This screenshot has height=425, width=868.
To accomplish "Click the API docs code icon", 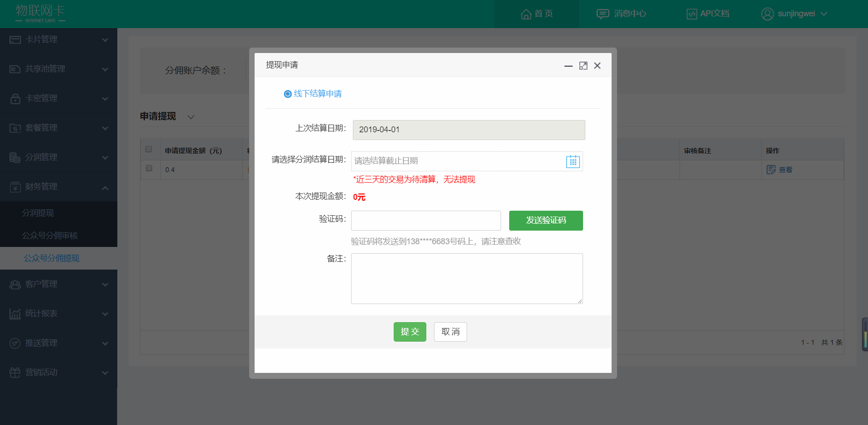I will point(692,14).
